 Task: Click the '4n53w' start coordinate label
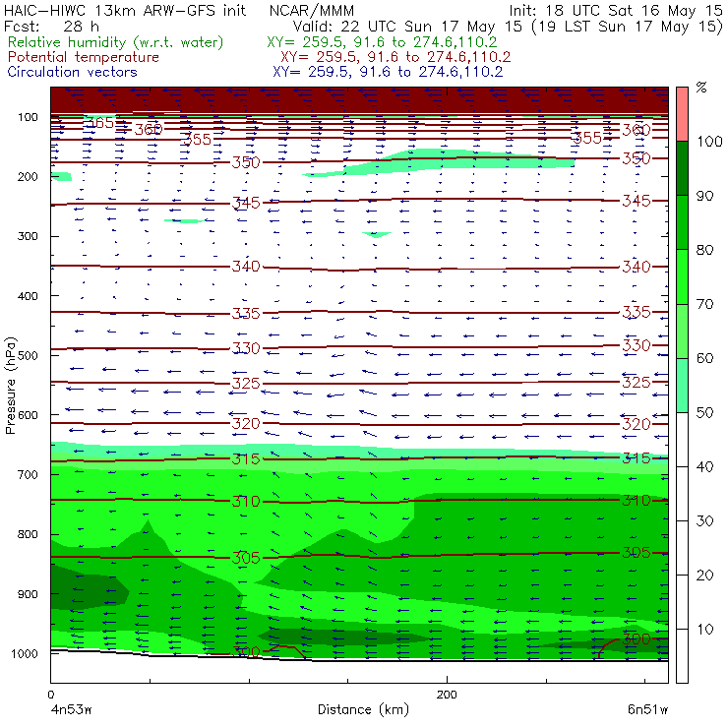pos(72,710)
